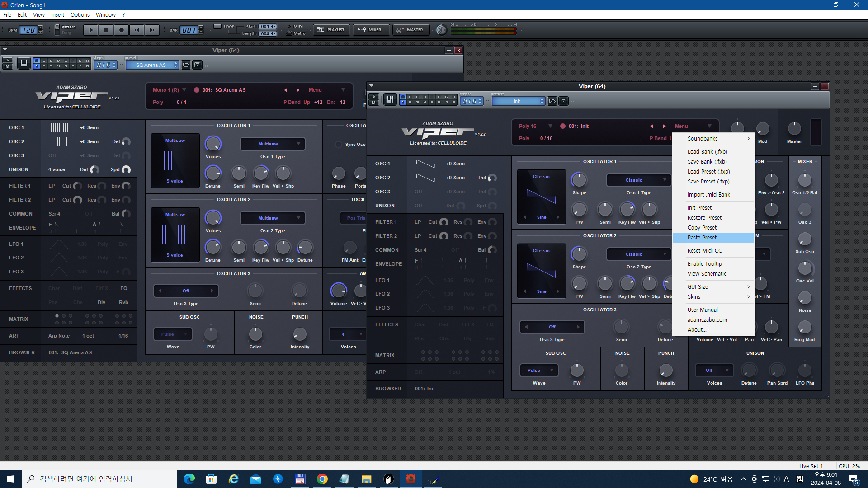The image size is (868, 488).
Task: Click the Windows taskbar search box
Action: (x=99, y=479)
